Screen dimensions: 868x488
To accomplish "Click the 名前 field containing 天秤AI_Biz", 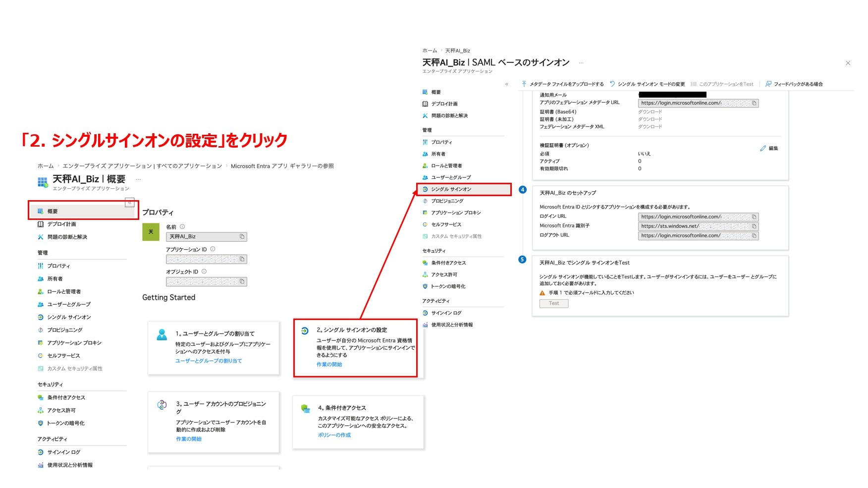I will point(206,237).
